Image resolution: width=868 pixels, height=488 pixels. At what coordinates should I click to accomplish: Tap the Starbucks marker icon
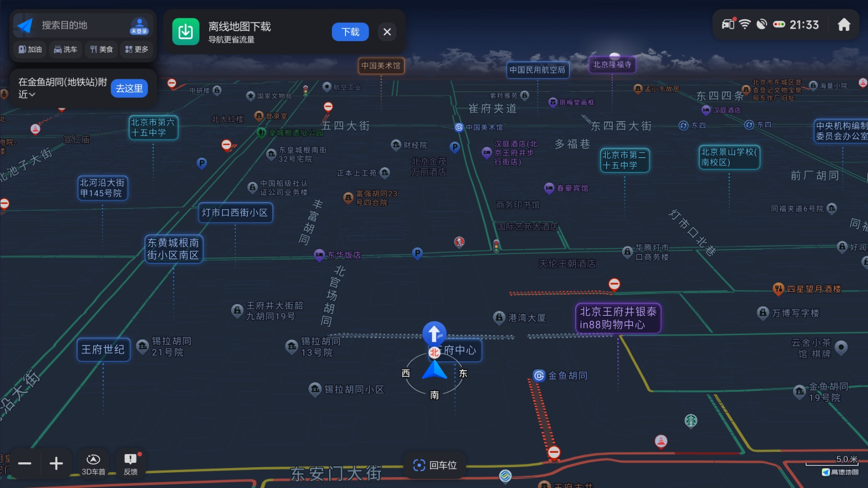click(x=691, y=421)
